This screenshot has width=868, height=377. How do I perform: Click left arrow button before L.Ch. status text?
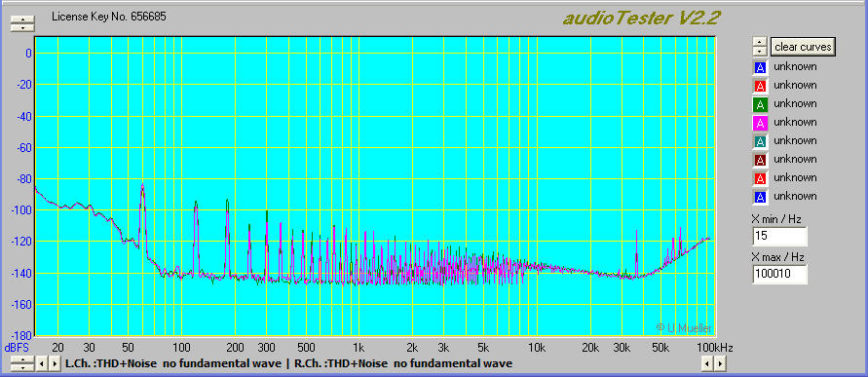point(42,363)
